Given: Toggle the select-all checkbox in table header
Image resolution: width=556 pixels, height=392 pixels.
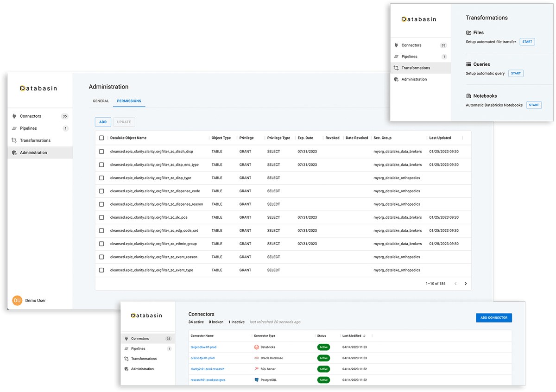Looking at the screenshot, I should click(x=101, y=138).
